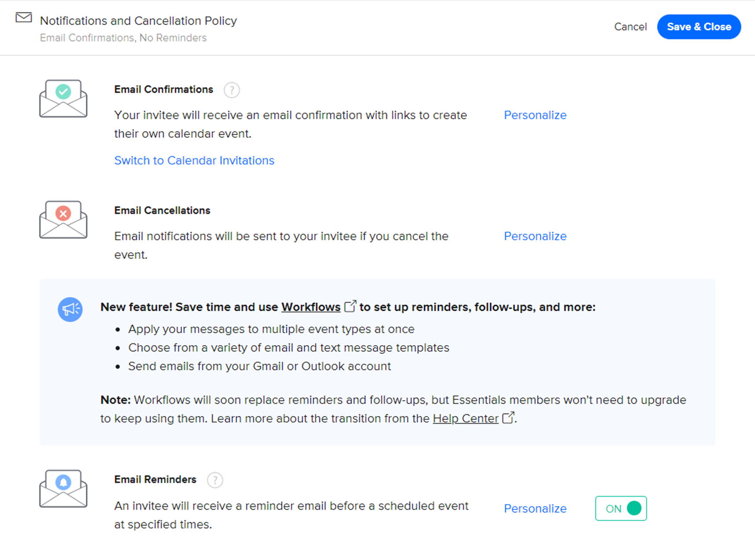
Task: Click the bell reminder envelope icon
Action: pos(63,489)
